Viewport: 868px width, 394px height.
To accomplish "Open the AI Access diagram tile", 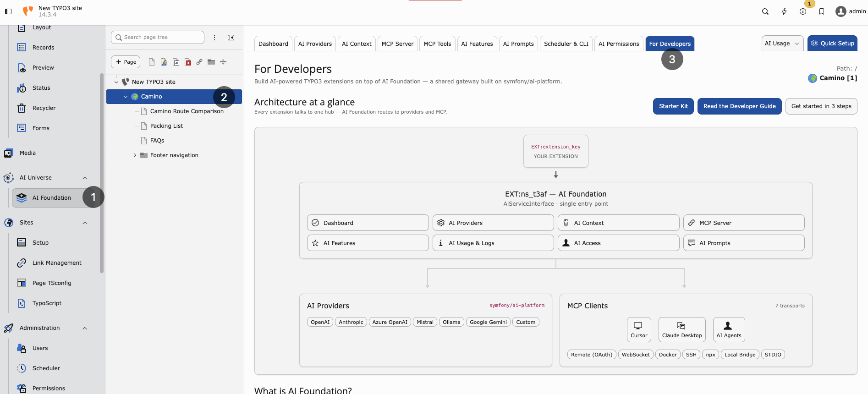I will pos(618,243).
